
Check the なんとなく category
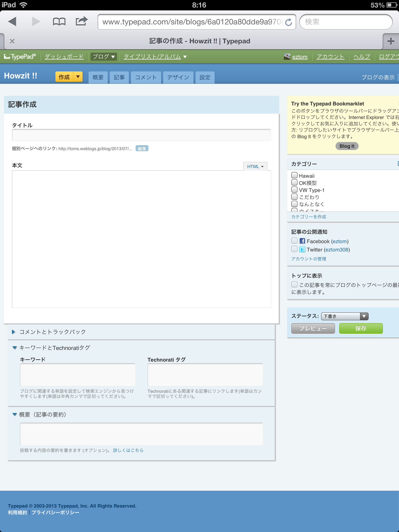click(x=294, y=204)
